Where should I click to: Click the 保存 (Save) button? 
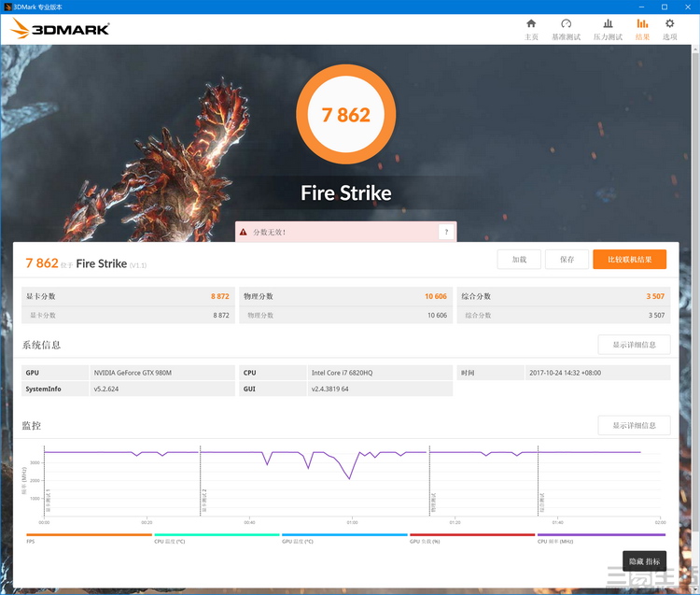coord(567,260)
